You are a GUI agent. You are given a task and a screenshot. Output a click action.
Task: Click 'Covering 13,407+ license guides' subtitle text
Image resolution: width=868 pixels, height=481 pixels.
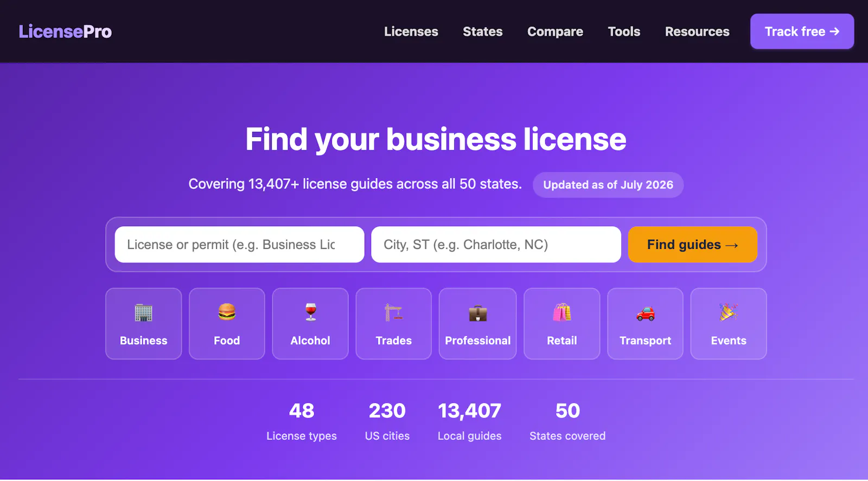[355, 184]
